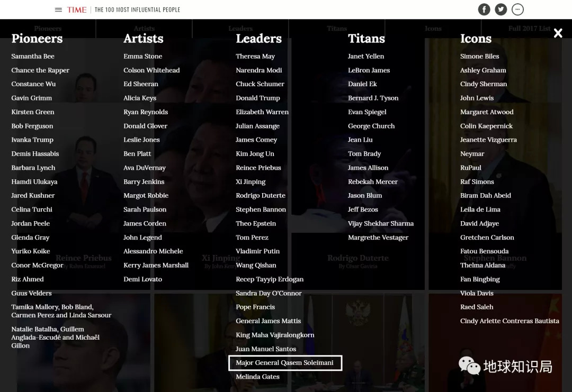The width and height of the screenshot is (572, 392).
Task: Open Jeff Bezos profile
Action: (x=363, y=209)
